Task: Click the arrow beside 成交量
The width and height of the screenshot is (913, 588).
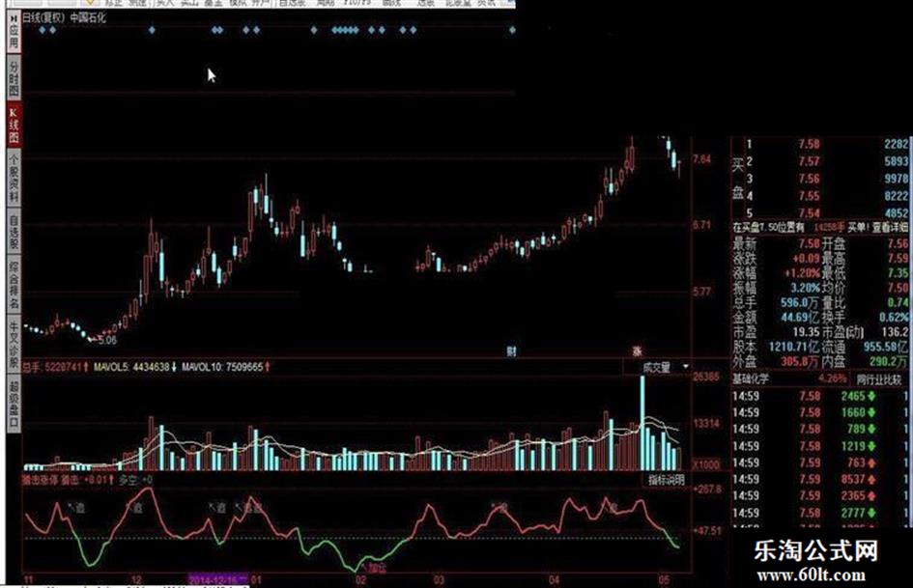Action: 685,367
